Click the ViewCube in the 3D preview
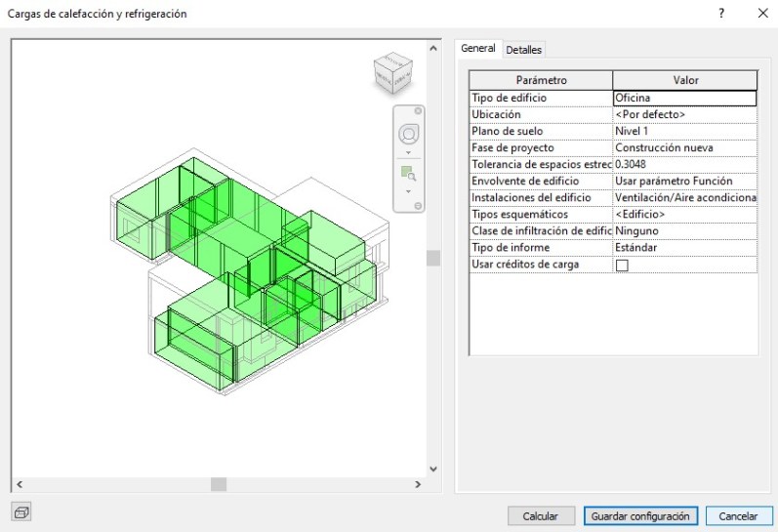Screen dimensions: 778x532 392,72
